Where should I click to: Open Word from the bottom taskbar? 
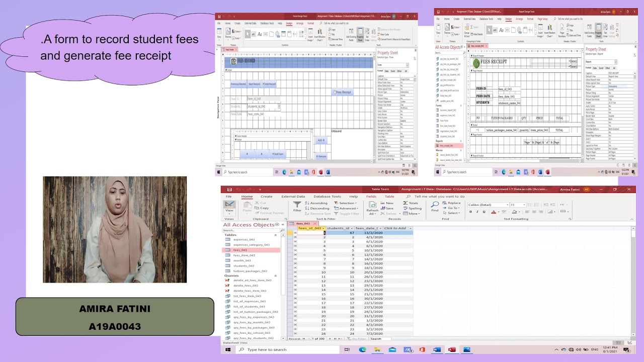pyautogui.click(x=437, y=349)
